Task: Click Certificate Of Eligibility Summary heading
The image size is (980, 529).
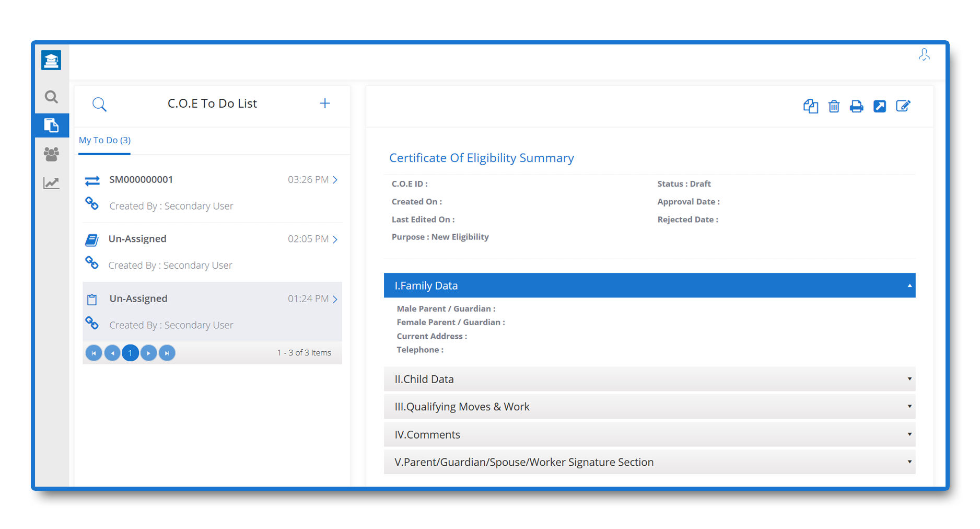Action: point(482,158)
